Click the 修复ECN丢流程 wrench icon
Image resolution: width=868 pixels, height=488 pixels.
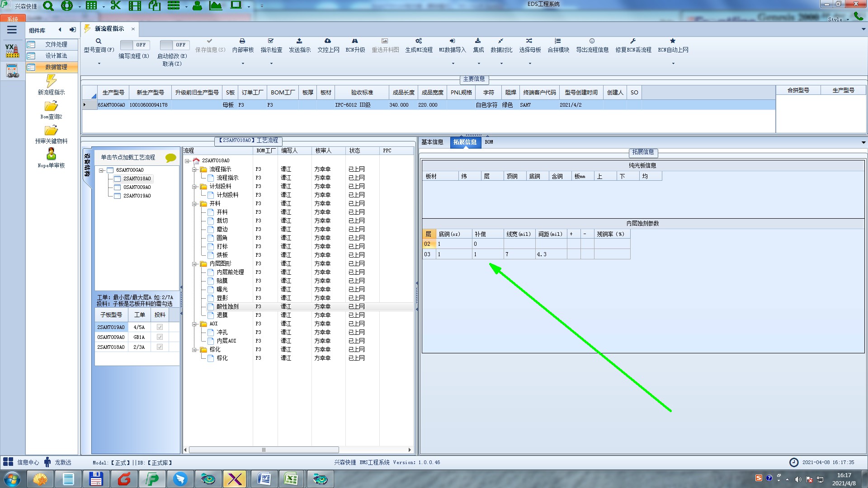pyautogui.click(x=633, y=41)
